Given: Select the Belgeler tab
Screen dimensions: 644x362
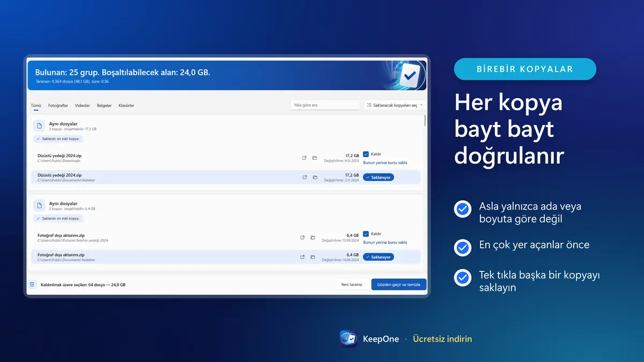Looking at the screenshot, I should [x=104, y=106].
